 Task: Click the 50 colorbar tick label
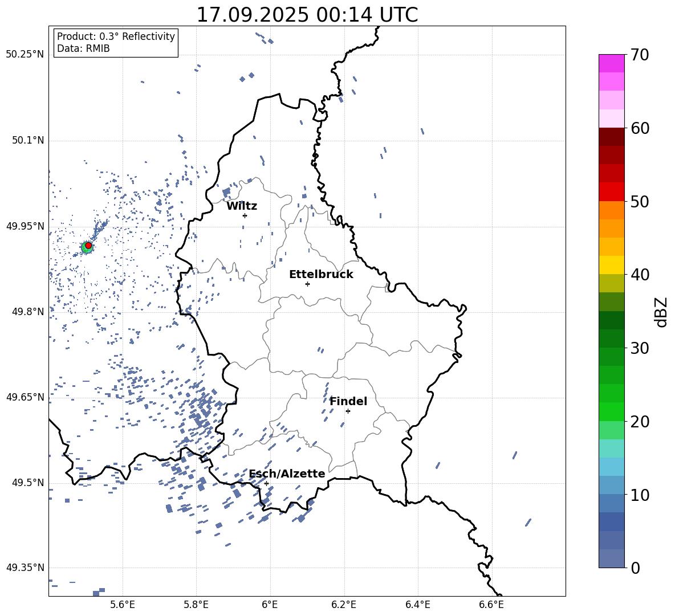click(x=640, y=201)
